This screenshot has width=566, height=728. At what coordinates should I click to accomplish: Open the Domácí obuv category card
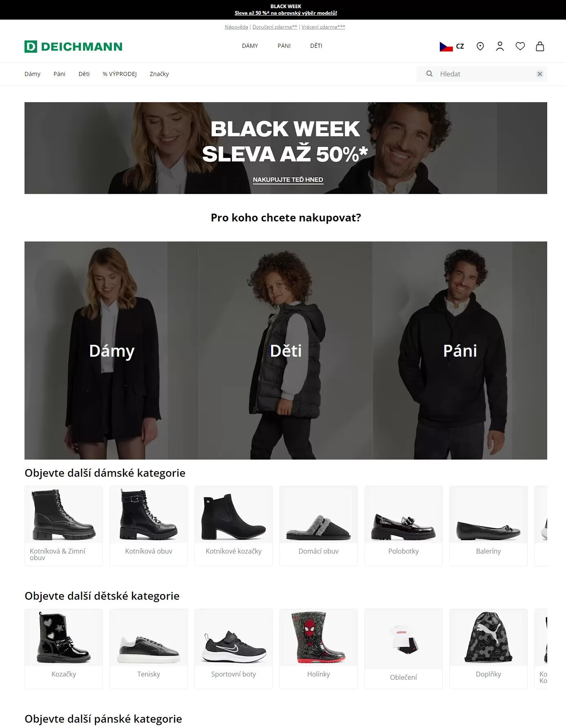(x=319, y=526)
